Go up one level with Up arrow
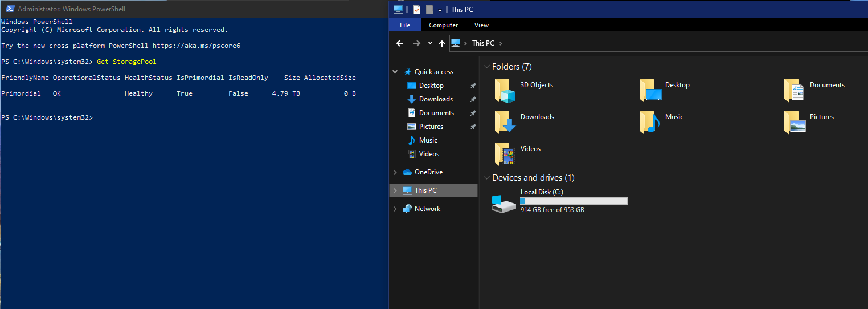The height and width of the screenshot is (309, 868). tap(442, 43)
